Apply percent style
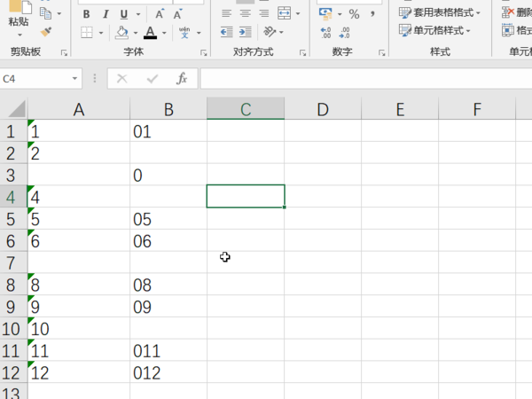The width and height of the screenshot is (532, 399). pyautogui.click(x=354, y=14)
